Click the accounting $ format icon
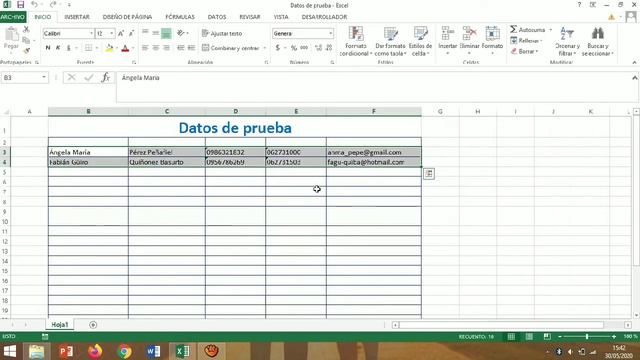The image size is (640, 360). 278,48
